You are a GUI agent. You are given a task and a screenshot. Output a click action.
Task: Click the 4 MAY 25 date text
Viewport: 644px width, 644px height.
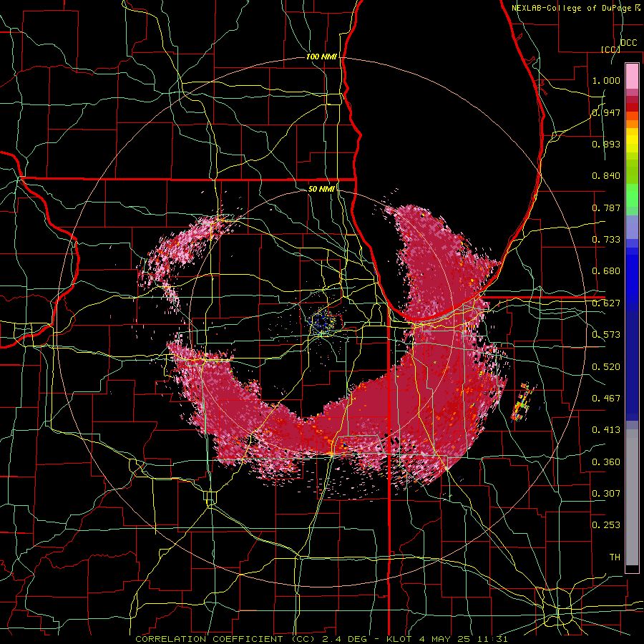click(x=446, y=639)
